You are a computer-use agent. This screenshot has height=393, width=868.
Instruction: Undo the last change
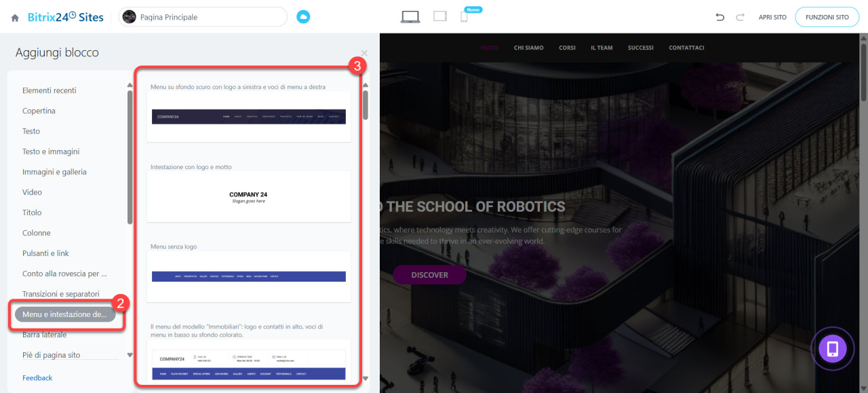(720, 17)
